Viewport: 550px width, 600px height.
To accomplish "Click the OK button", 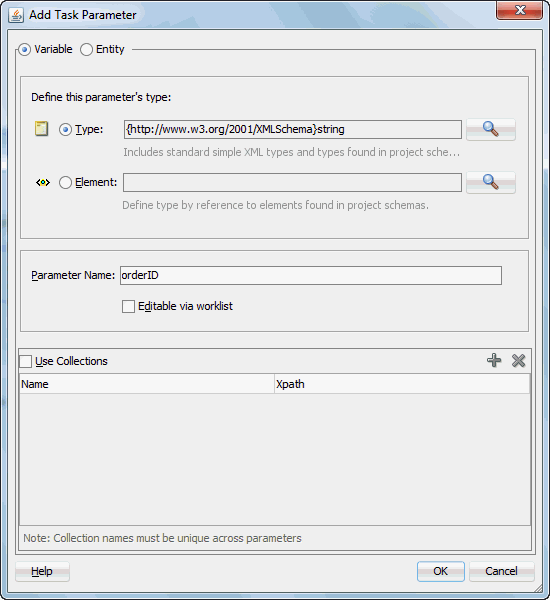I will (441, 571).
